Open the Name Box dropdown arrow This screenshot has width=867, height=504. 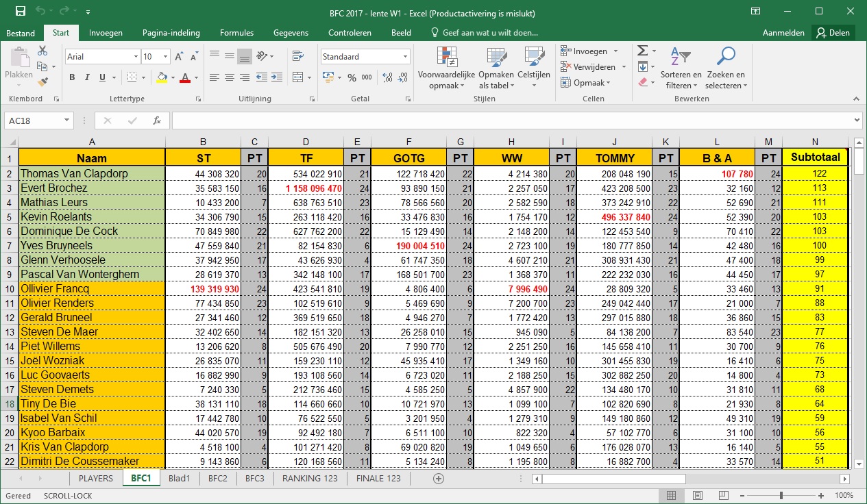click(66, 121)
